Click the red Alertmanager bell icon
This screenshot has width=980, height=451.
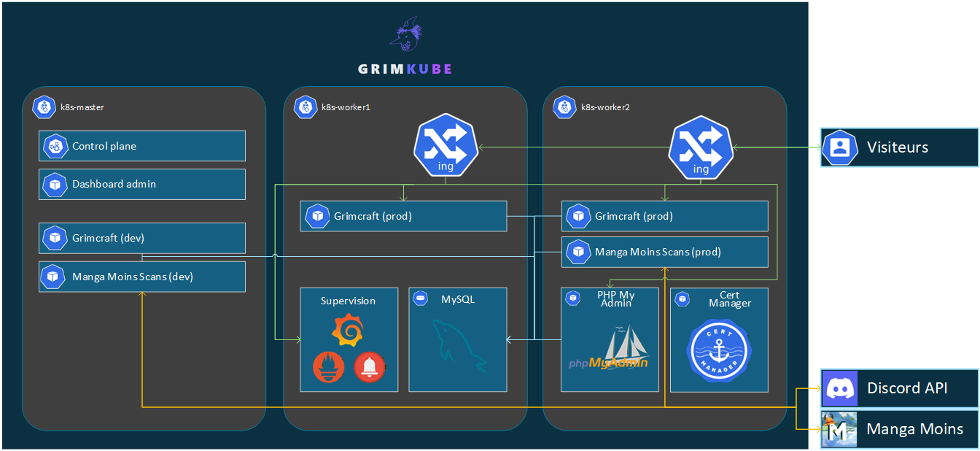click(x=369, y=366)
